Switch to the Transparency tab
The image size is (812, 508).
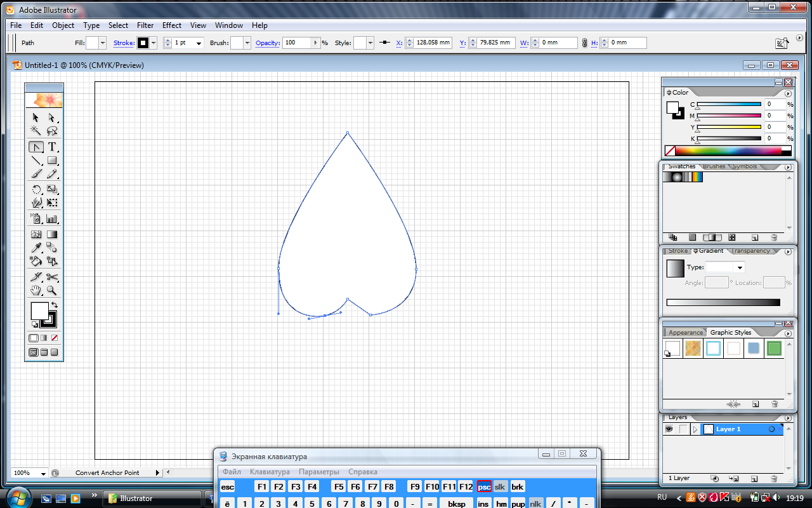(x=750, y=251)
